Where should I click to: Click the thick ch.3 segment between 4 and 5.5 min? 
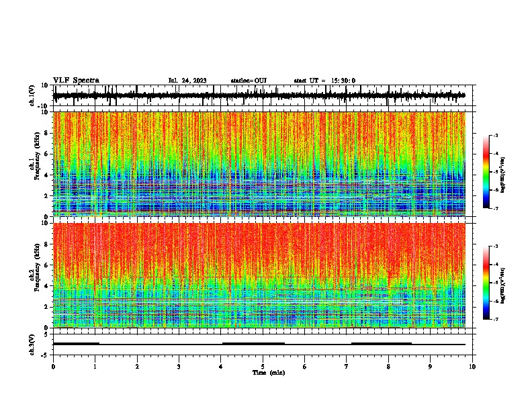point(253,344)
